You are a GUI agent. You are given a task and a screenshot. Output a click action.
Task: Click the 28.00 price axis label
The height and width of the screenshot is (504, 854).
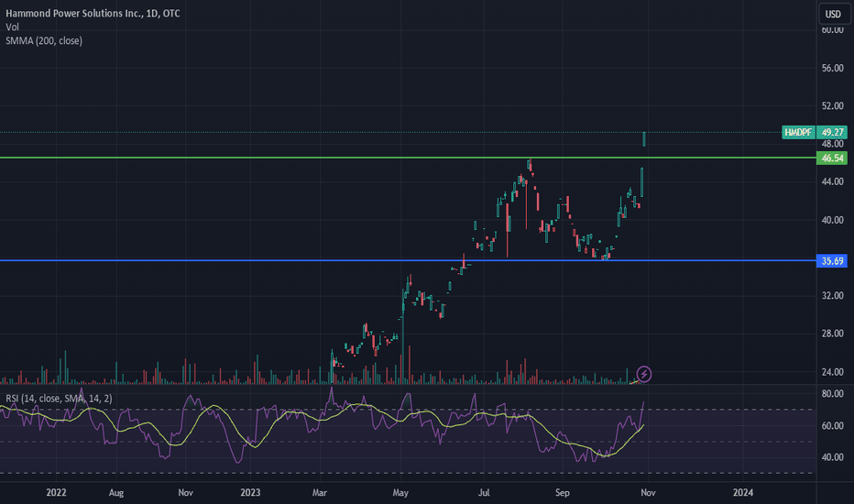(x=832, y=334)
